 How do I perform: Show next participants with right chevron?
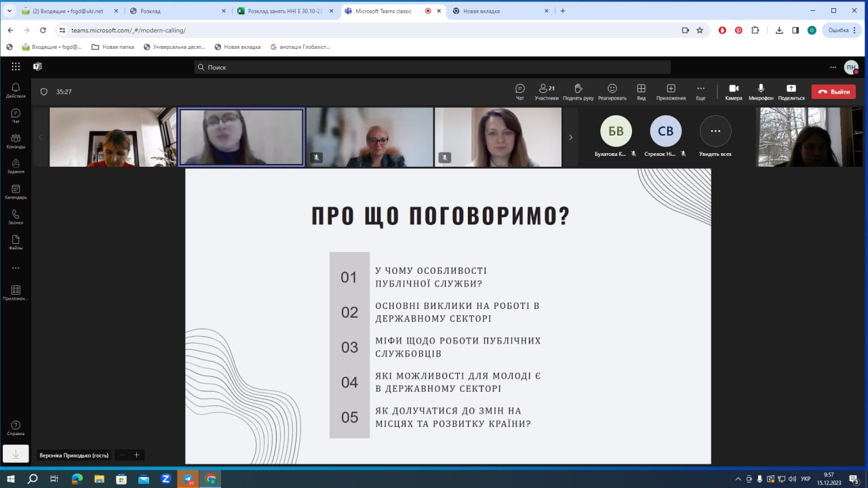click(x=570, y=137)
